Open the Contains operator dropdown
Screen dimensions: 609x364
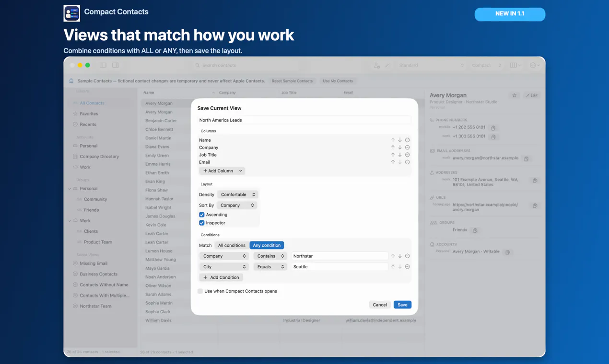point(270,256)
